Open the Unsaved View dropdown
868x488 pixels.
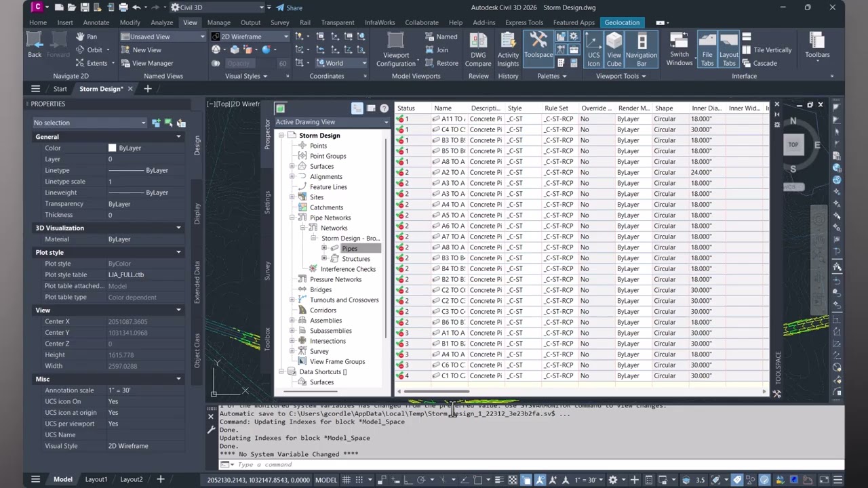(163, 37)
